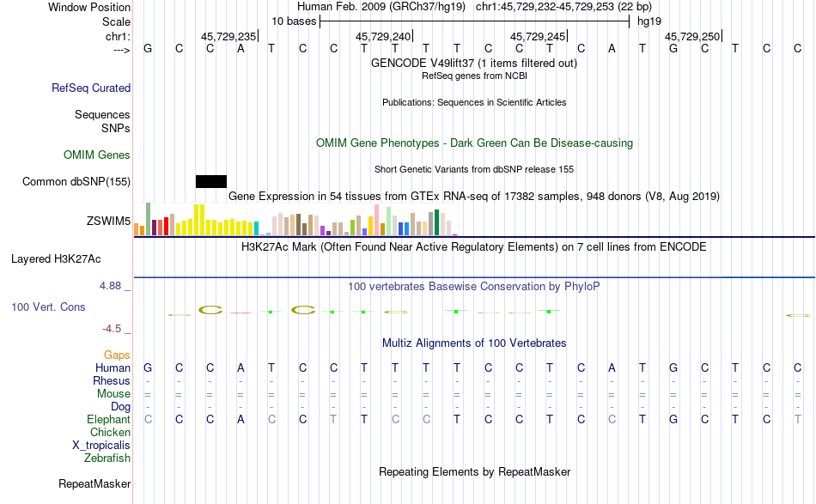
Task: Click the Window Position label
Action: click(x=89, y=7)
